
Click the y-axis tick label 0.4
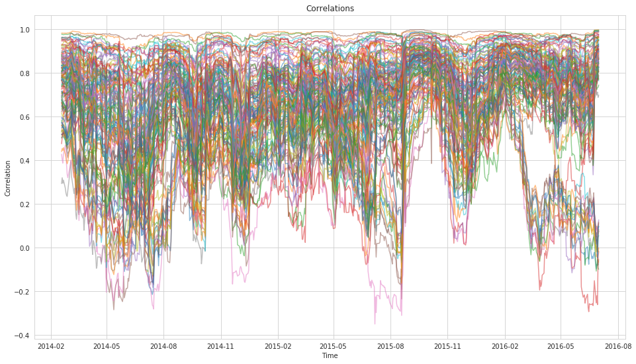point(25,161)
